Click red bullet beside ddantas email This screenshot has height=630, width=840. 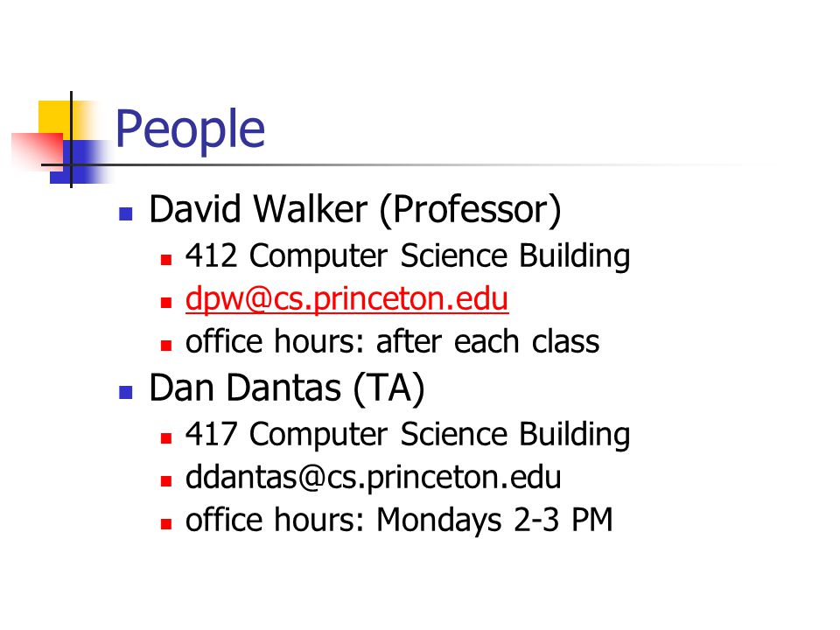[166, 481]
